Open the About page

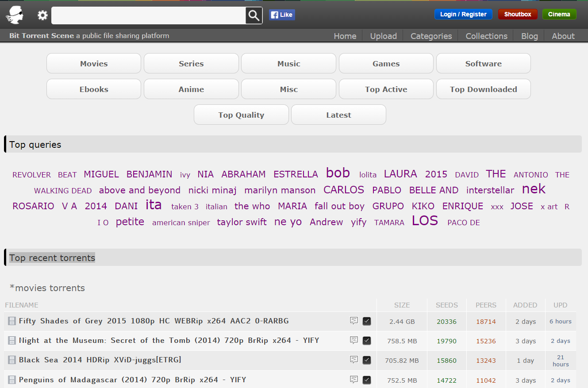[x=563, y=36]
